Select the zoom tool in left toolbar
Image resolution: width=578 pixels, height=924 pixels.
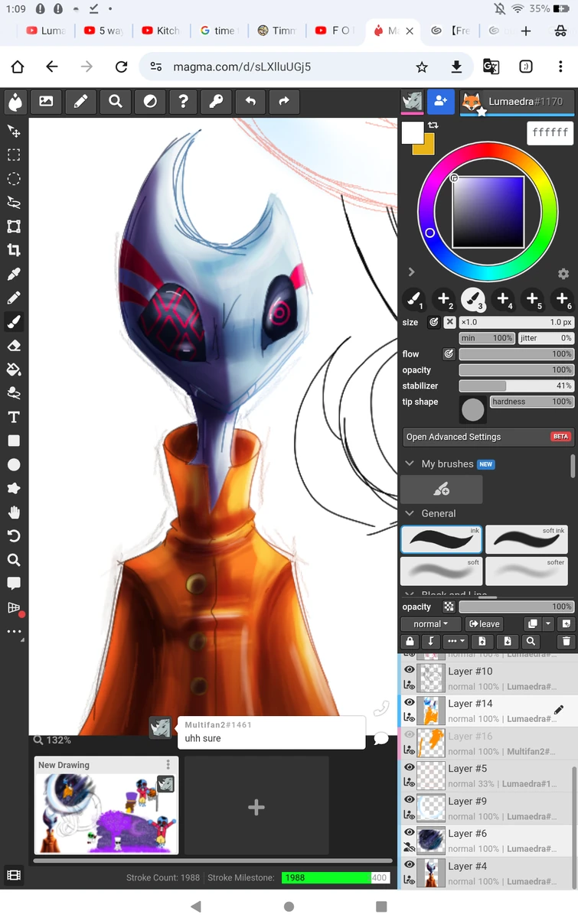click(14, 560)
